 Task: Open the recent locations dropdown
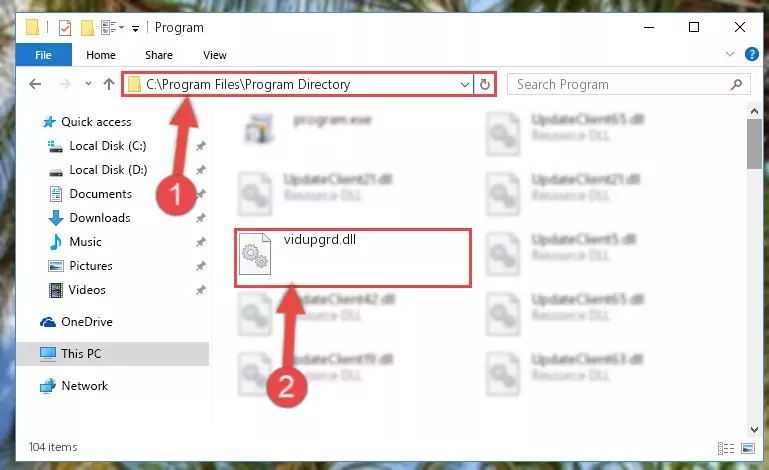pos(88,83)
